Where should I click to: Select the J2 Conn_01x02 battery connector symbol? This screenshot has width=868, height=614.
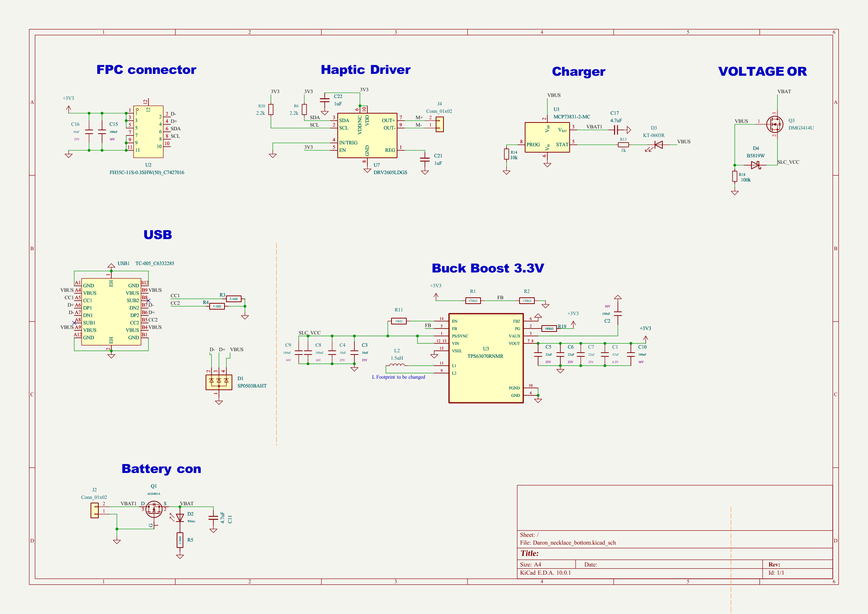pyautogui.click(x=95, y=511)
